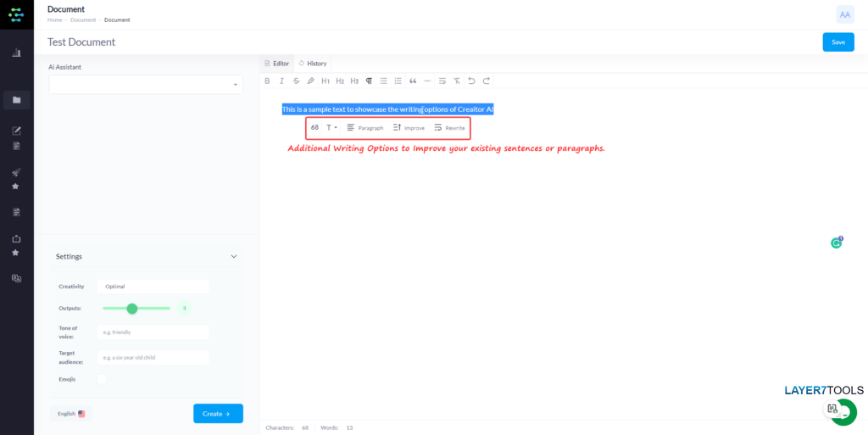This screenshot has width=868, height=435.
Task: Insert a horizontal rule line
Action: pyautogui.click(x=427, y=81)
